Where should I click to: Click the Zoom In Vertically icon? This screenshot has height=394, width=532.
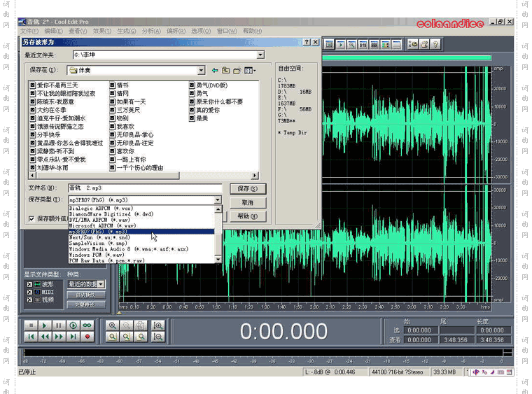tap(158, 325)
